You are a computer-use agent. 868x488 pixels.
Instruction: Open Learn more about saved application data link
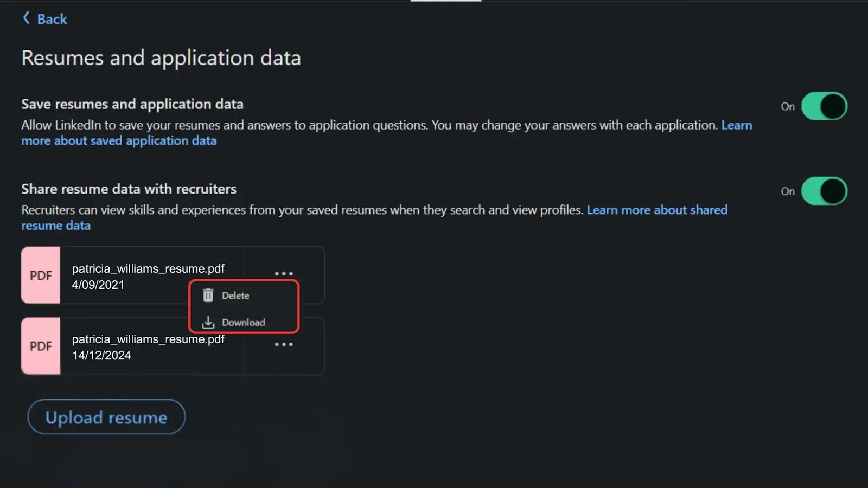[119, 141]
